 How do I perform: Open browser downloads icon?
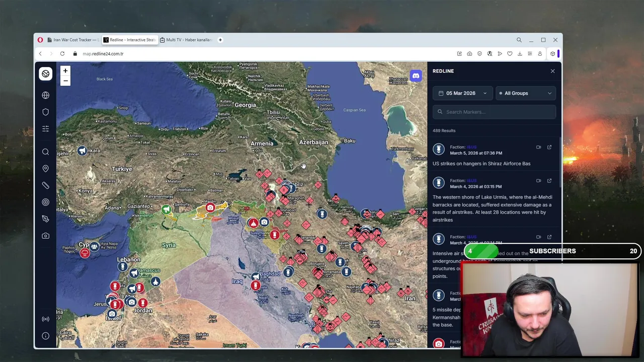point(520,54)
